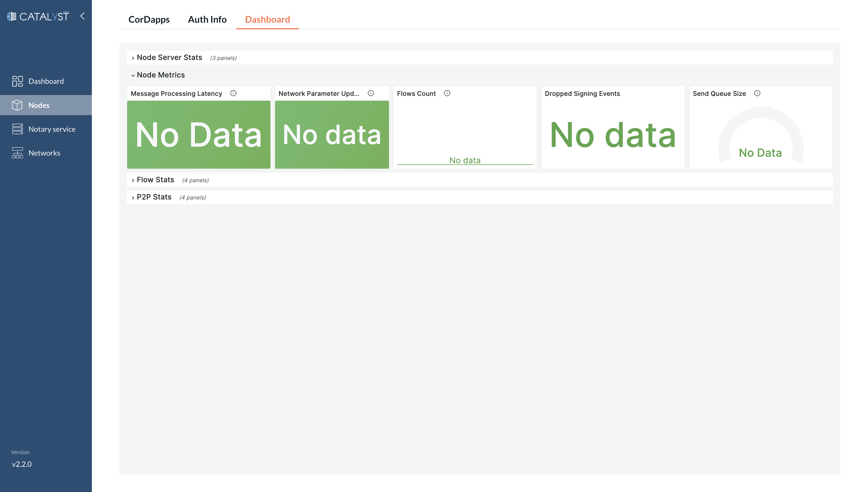This screenshot has width=868, height=492.
Task: Click the info icon on Flows Count
Action: [x=447, y=94]
